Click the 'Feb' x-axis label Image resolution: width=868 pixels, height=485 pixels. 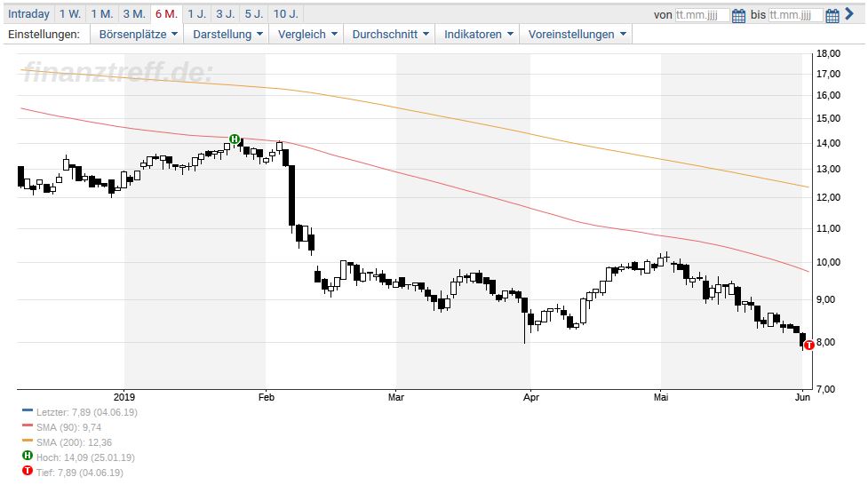pyautogui.click(x=267, y=397)
